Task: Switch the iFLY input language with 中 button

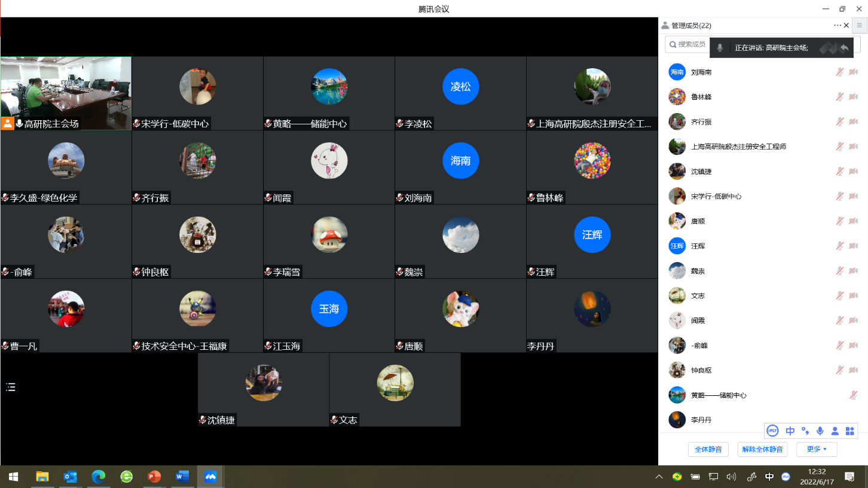Action: [790, 431]
